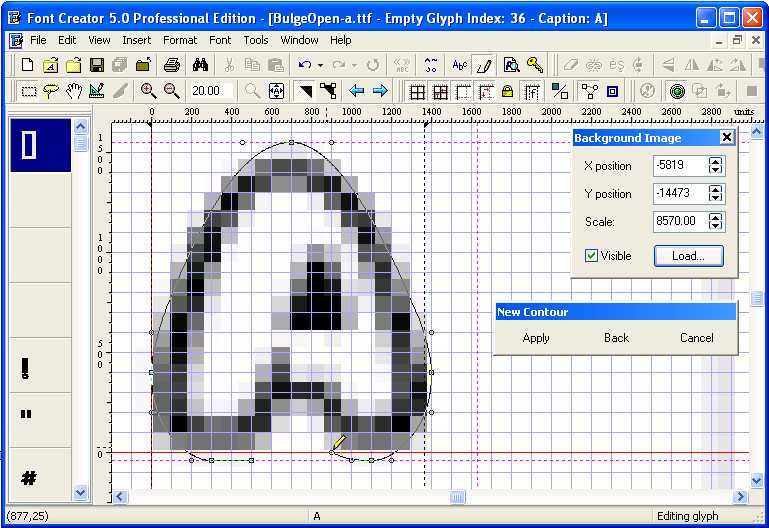Open Find with the binoculars icon
The height and width of the screenshot is (528, 769).
200,64
